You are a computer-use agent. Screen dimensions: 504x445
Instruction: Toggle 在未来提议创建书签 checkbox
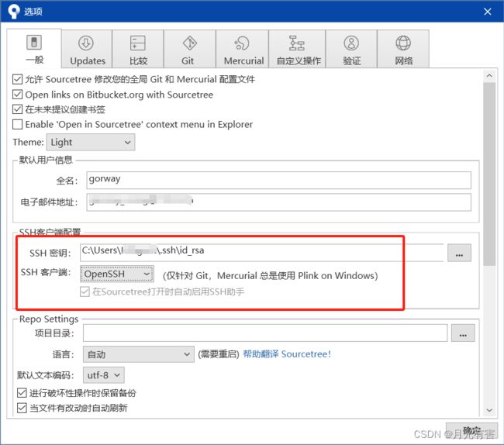(x=17, y=109)
